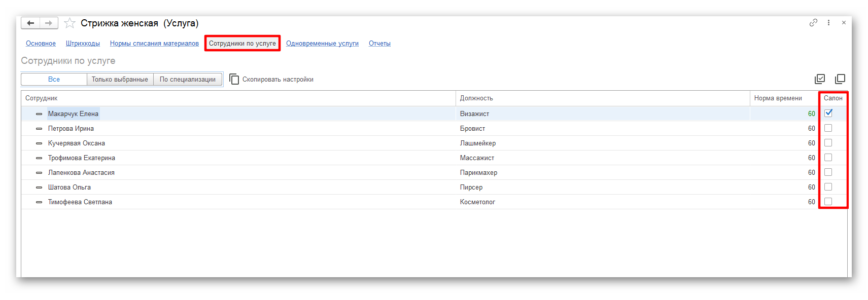Open the Отчеты link
Screen dimensions: 868x300
pos(379,44)
